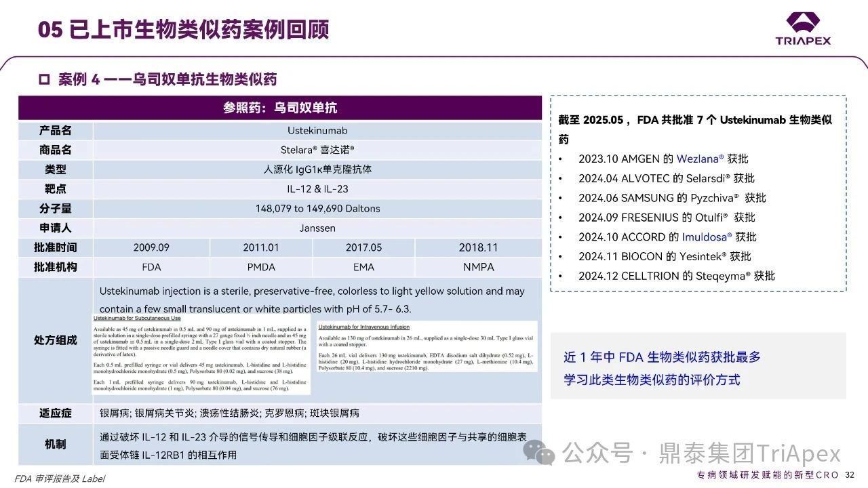Click the 2024.09 FRESENIUS Otulfi bullet
868x488 pixels.
click(667, 218)
